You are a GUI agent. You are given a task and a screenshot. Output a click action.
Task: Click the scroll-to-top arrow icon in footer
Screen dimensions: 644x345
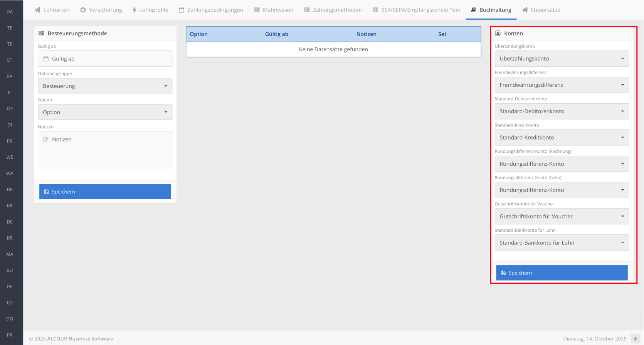[635, 339]
